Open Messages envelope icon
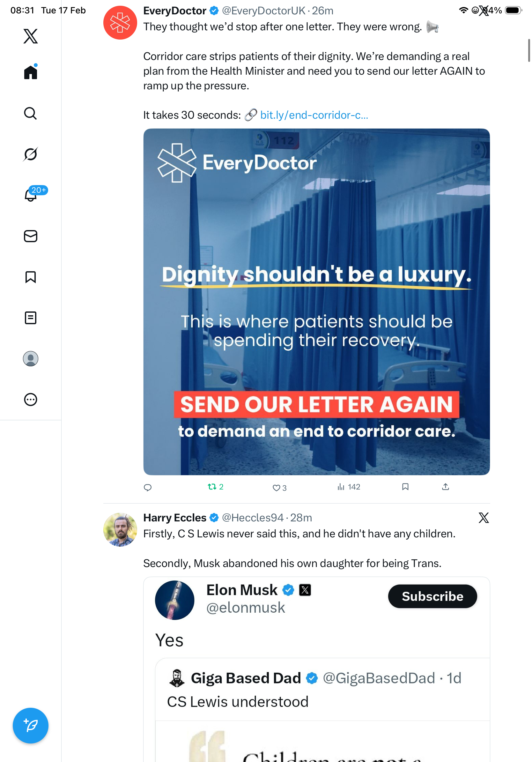 tap(31, 236)
